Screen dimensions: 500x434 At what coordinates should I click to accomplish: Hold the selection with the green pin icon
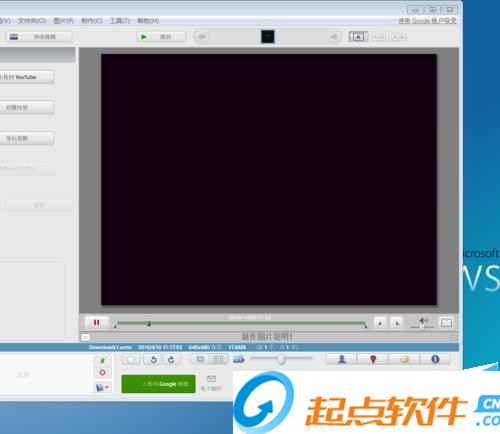[x=103, y=360]
